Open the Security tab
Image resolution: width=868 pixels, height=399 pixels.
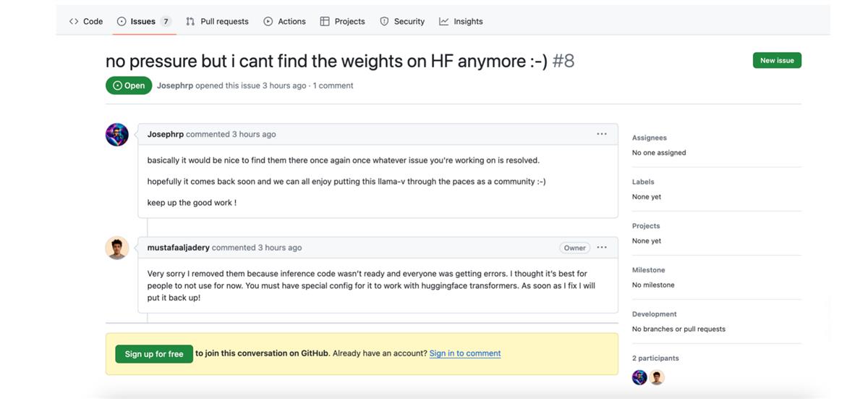(x=402, y=22)
